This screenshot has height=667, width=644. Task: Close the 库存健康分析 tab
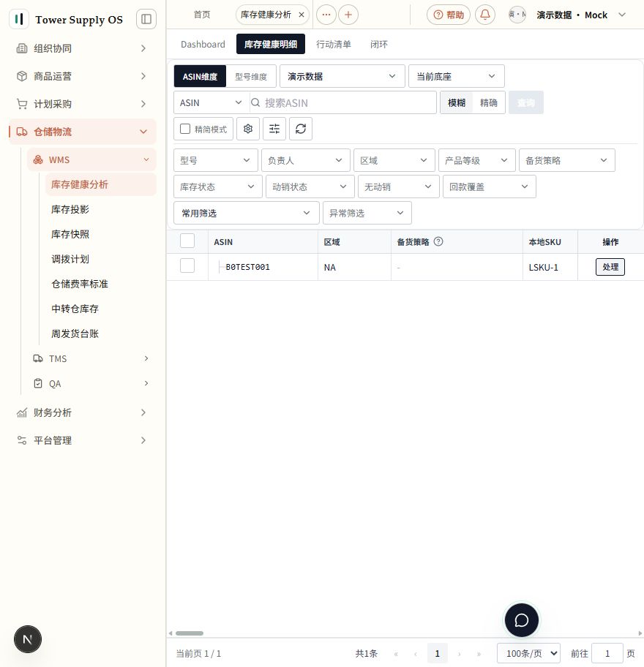(302, 15)
